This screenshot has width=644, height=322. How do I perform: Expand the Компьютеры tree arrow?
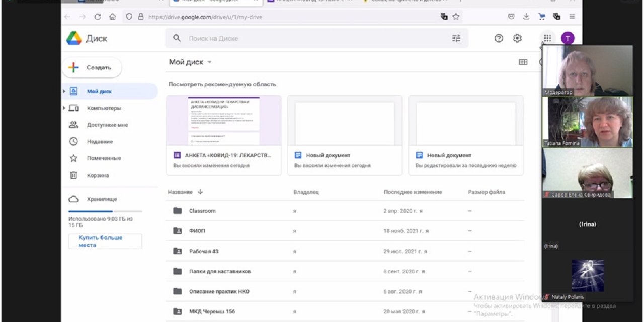click(64, 108)
